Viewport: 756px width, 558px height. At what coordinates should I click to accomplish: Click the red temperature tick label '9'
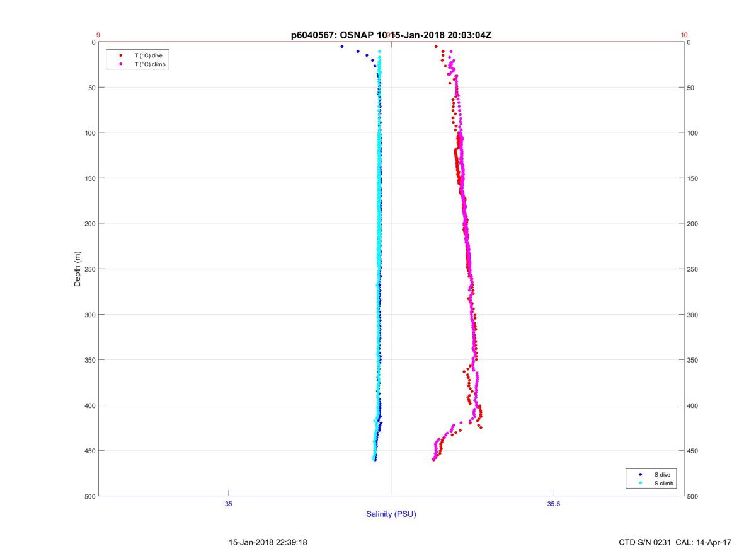pos(98,35)
